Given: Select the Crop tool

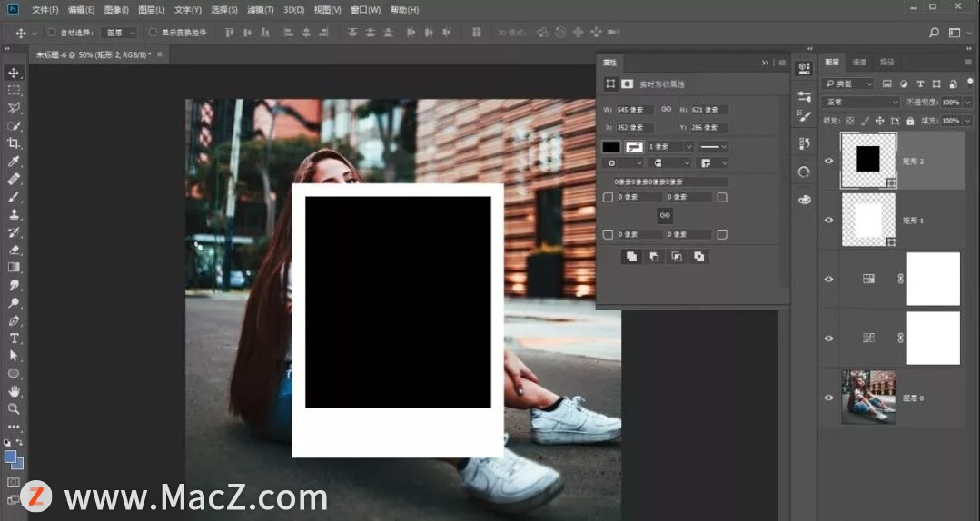Looking at the screenshot, I should [x=14, y=143].
